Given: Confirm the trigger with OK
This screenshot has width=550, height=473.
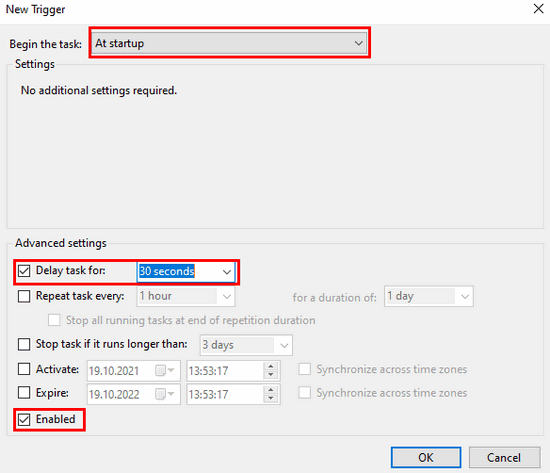Looking at the screenshot, I should [x=426, y=457].
